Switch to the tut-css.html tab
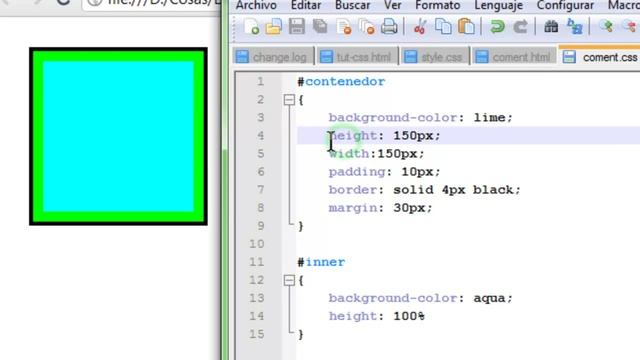The width and height of the screenshot is (640, 360). (x=357, y=57)
